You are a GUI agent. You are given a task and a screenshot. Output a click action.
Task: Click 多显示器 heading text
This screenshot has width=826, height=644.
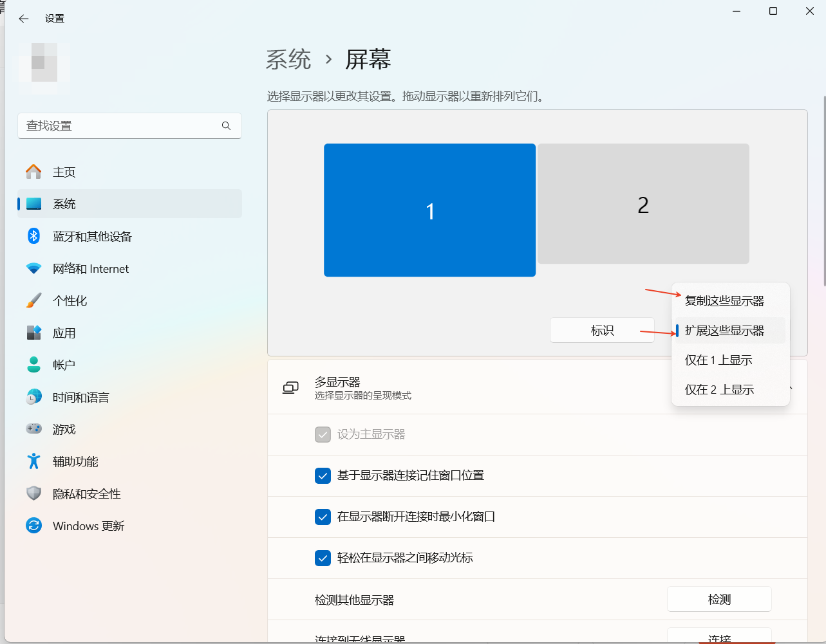click(337, 382)
